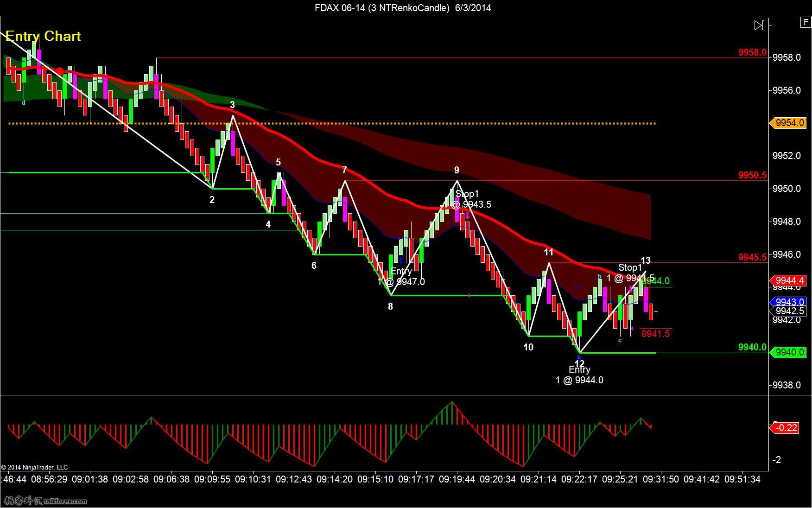Click the 09:21:14 time axis label

click(539, 479)
